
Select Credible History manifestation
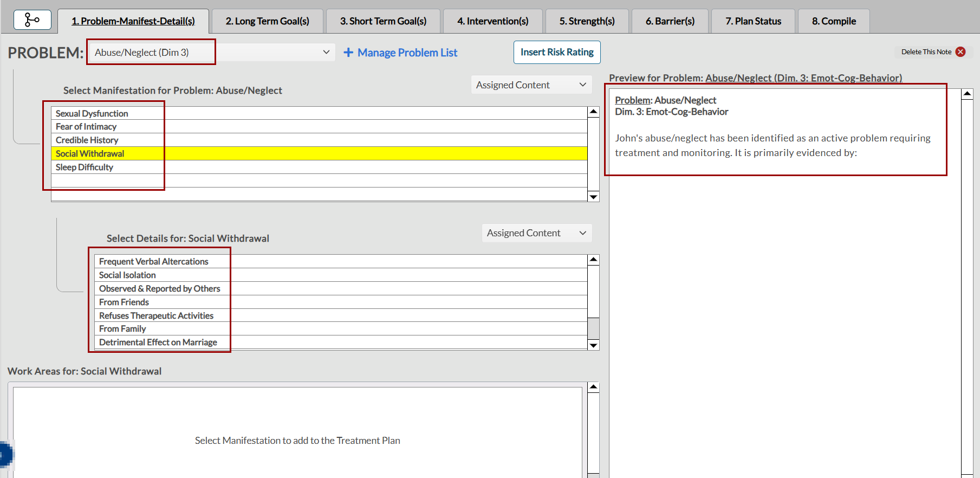click(319, 140)
